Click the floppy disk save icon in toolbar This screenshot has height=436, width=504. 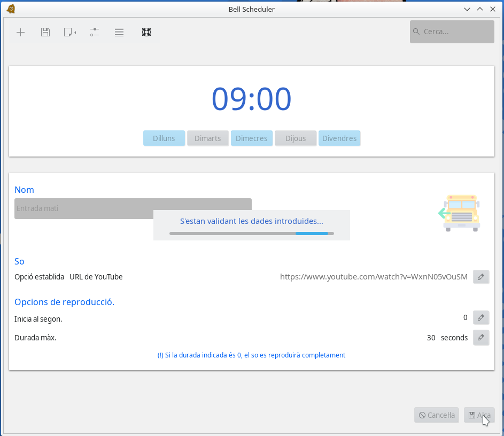45,32
